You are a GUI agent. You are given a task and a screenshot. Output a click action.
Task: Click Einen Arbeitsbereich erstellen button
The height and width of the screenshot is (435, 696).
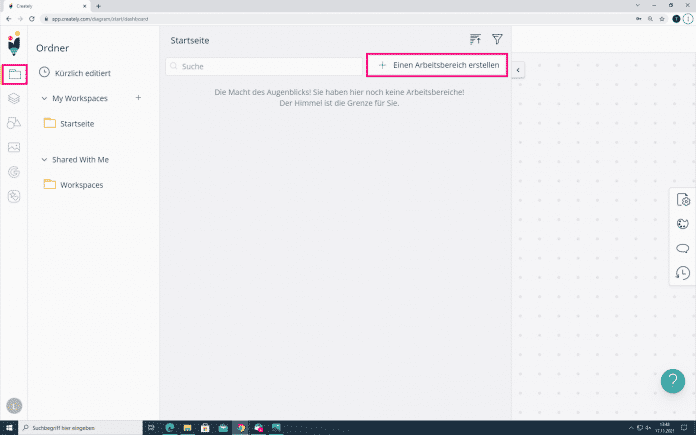click(437, 65)
